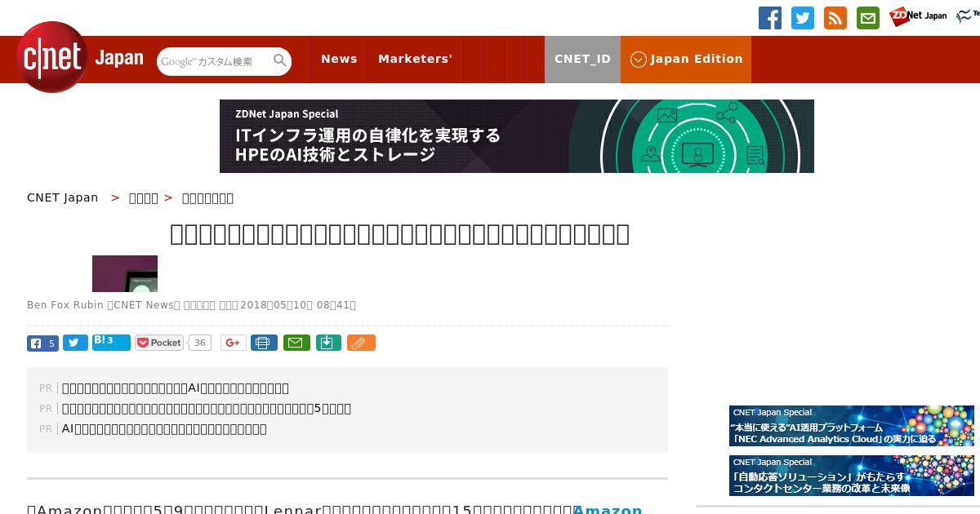This screenshot has height=514, width=980.
Task: Email the article via green envelope icon
Action: [x=296, y=343]
